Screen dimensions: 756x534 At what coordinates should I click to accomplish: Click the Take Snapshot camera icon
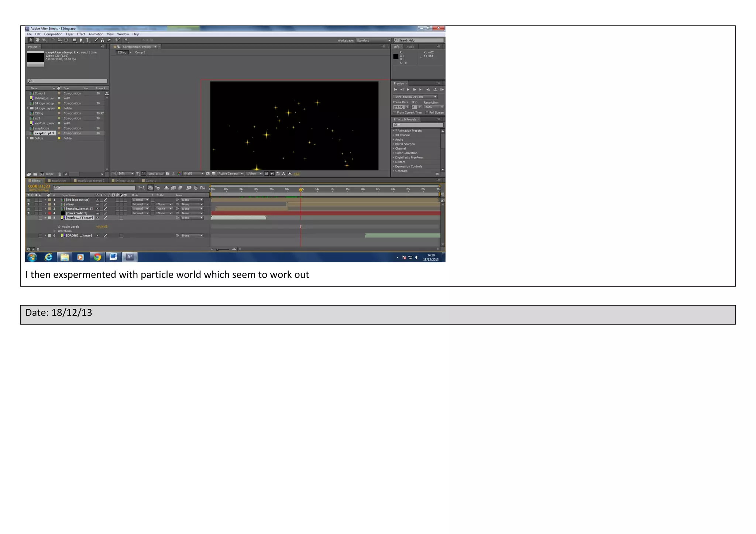pos(168,173)
